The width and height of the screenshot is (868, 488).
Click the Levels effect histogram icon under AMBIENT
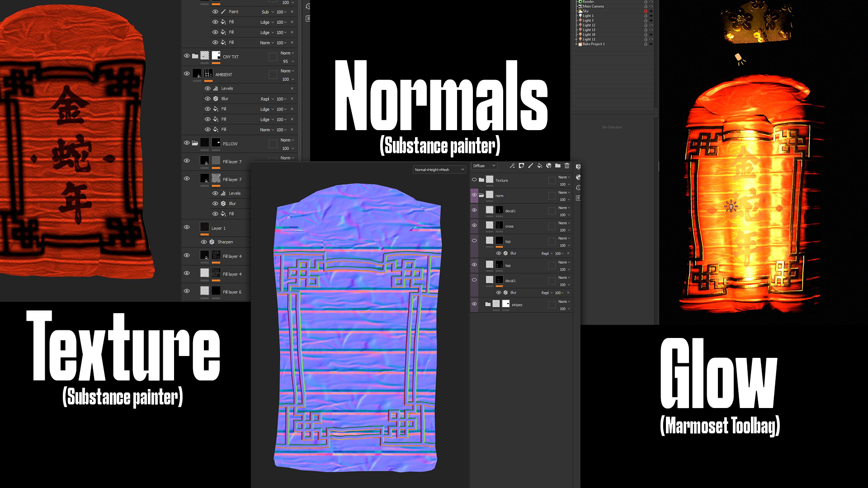click(x=216, y=89)
